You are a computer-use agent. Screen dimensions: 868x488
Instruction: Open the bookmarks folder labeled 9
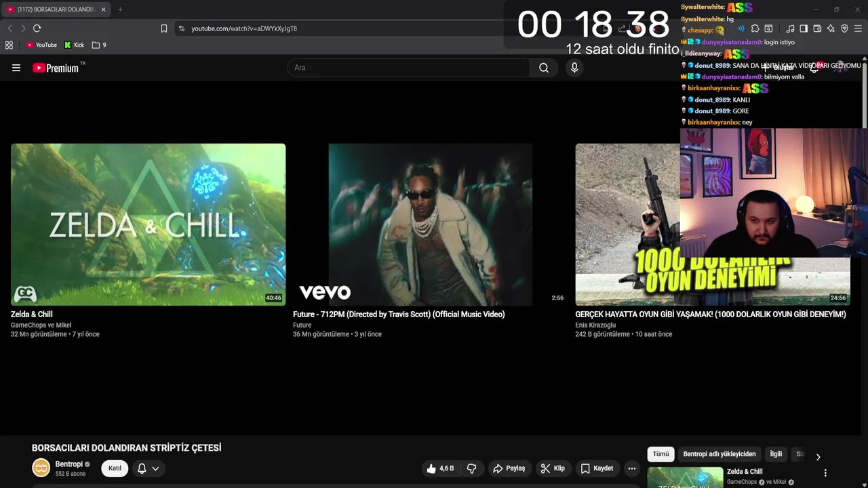[x=99, y=45]
